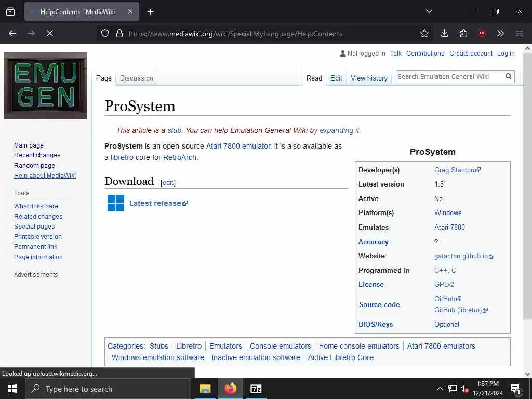Select the Read tab
532x399 pixels.
pos(314,78)
